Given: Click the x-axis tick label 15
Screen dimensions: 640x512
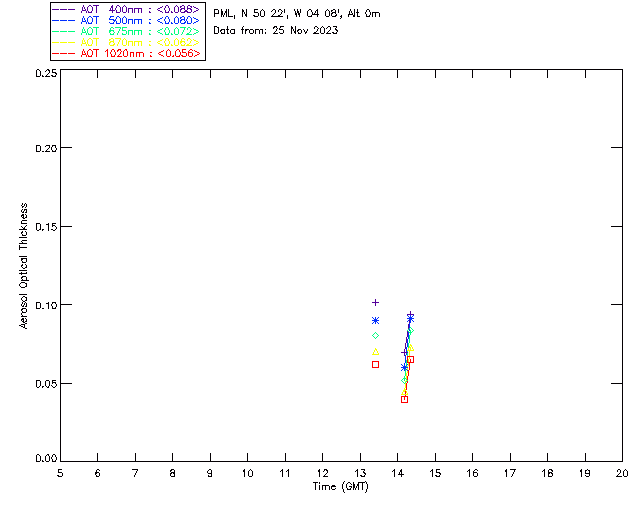Looking at the screenshot, I should [x=435, y=473].
